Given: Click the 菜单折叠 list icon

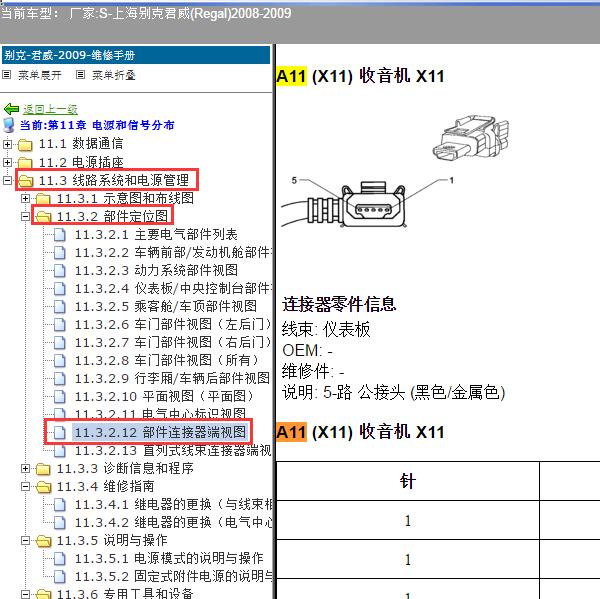Looking at the screenshot, I should [x=80, y=75].
